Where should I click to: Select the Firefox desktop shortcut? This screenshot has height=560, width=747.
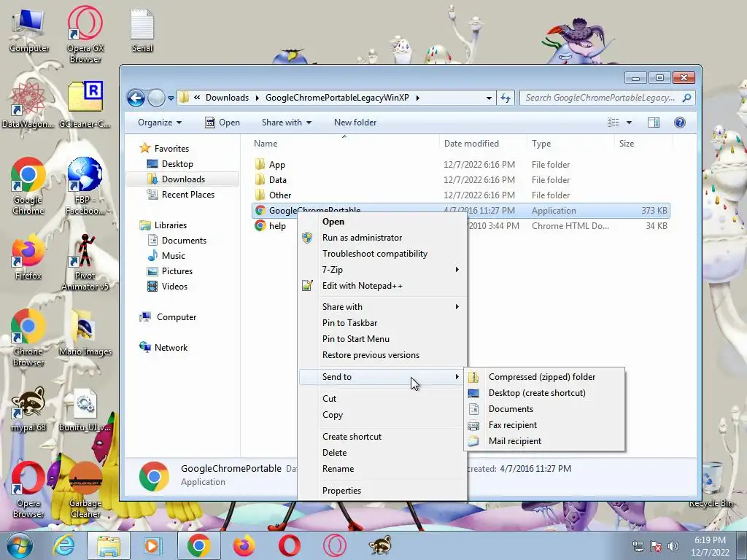tap(28, 257)
